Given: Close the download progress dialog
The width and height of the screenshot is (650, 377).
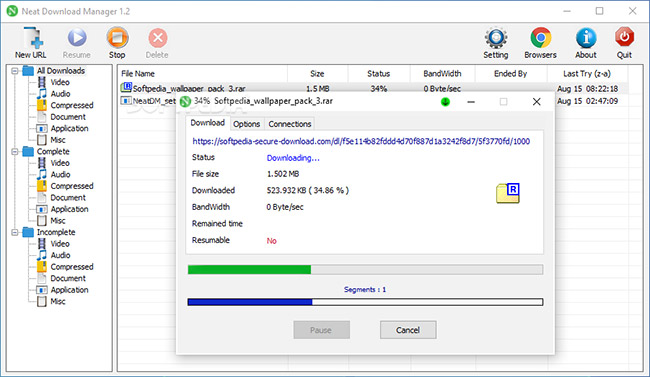Looking at the screenshot, I should pyautogui.click(x=536, y=102).
